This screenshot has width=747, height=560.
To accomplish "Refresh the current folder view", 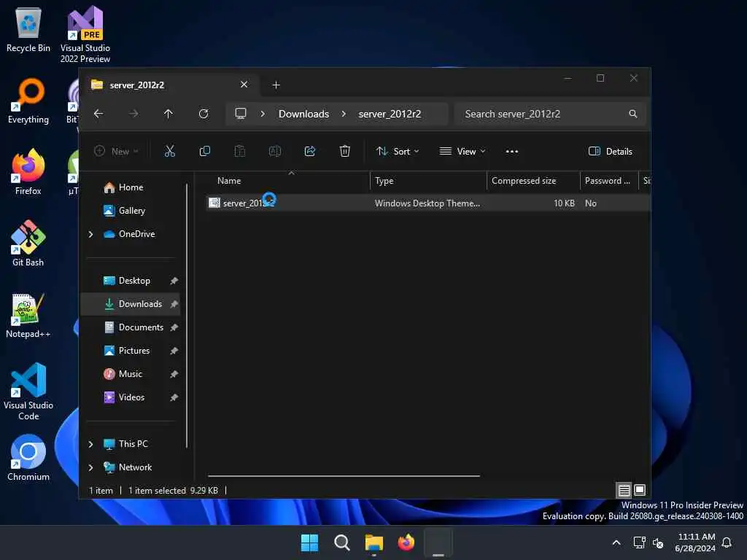I will point(204,114).
